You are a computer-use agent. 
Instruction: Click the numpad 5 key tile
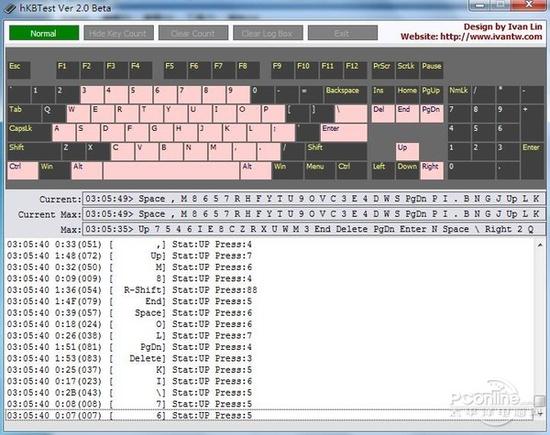(x=484, y=132)
